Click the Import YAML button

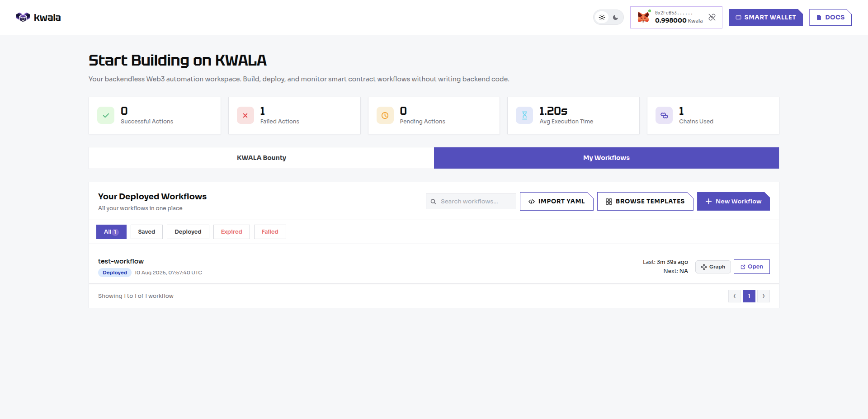click(x=557, y=201)
